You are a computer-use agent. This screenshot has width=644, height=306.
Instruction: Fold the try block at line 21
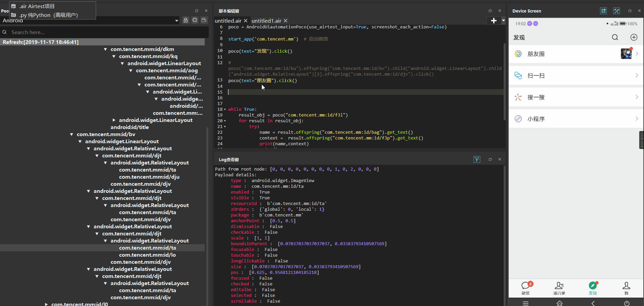225,127
